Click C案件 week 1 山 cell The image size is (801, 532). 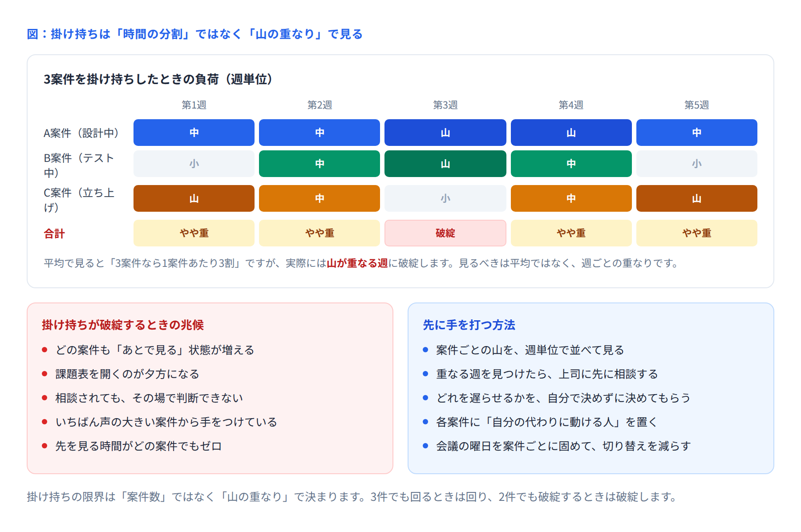pos(194,198)
